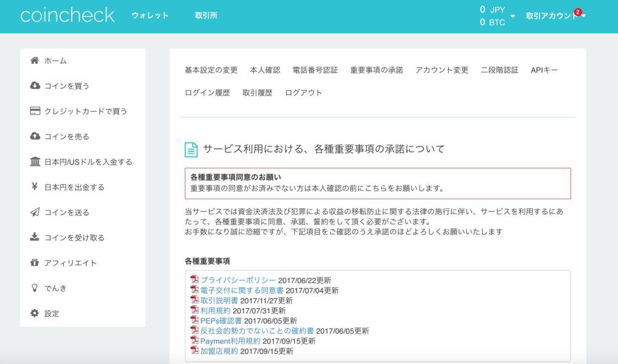The height and width of the screenshot is (364, 618).
Task: Click the PDF icon beside 加盟店規約
Action: point(194,350)
